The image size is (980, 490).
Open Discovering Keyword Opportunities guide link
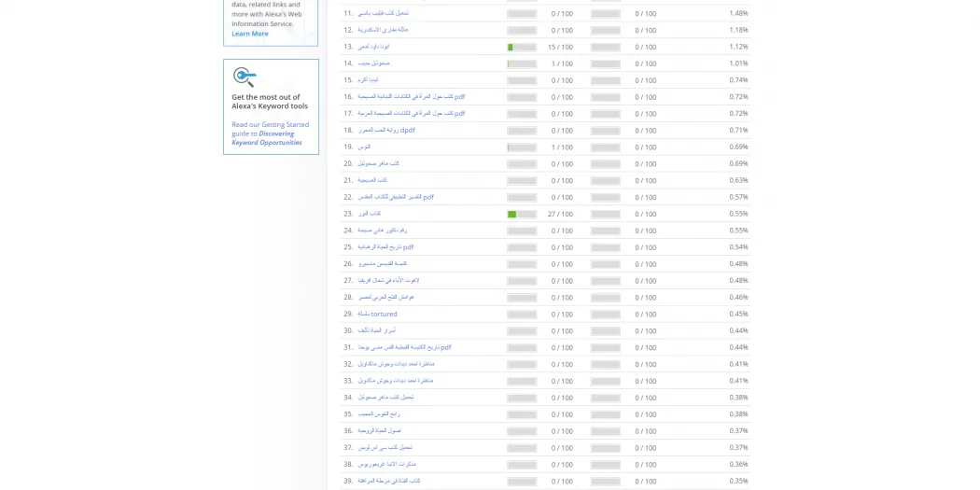tap(268, 138)
